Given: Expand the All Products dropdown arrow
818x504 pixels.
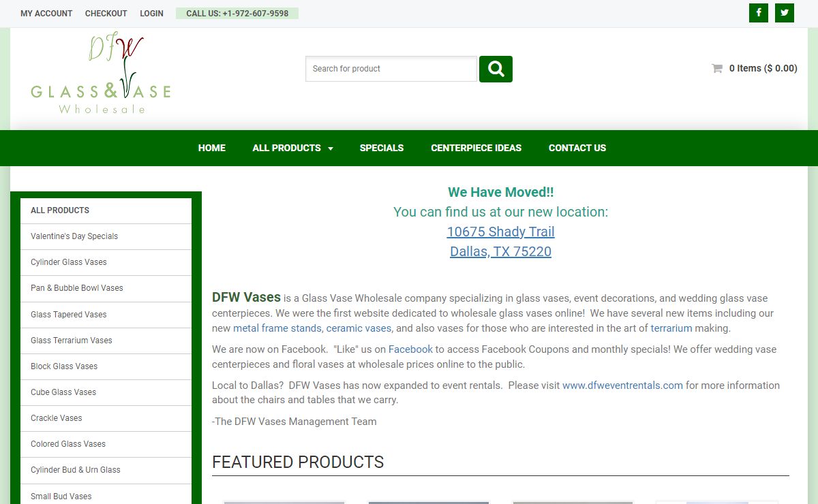Looking at the screenshot, I should [331, 148].
